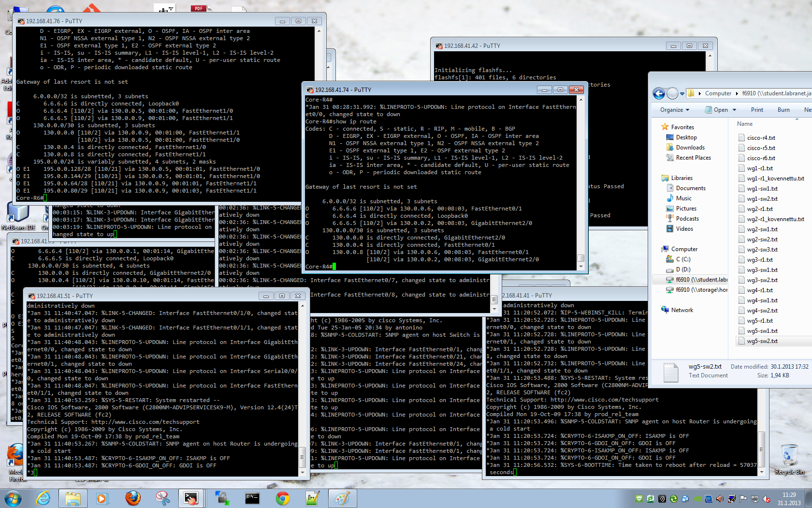Open the recent locations dropdown beside the navigation arrows
Image resolution: width=812 pixels, height=508 pixels.
[682, 94]
